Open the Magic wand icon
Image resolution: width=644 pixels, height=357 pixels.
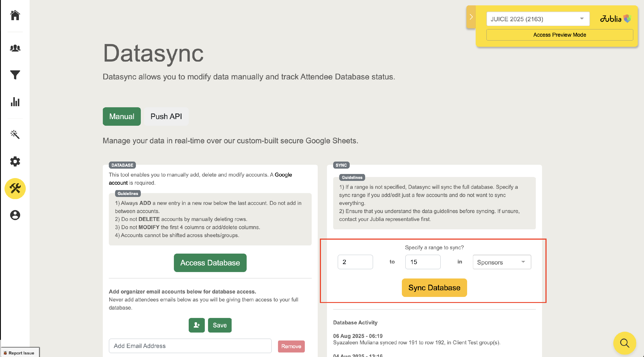[15, 134]
